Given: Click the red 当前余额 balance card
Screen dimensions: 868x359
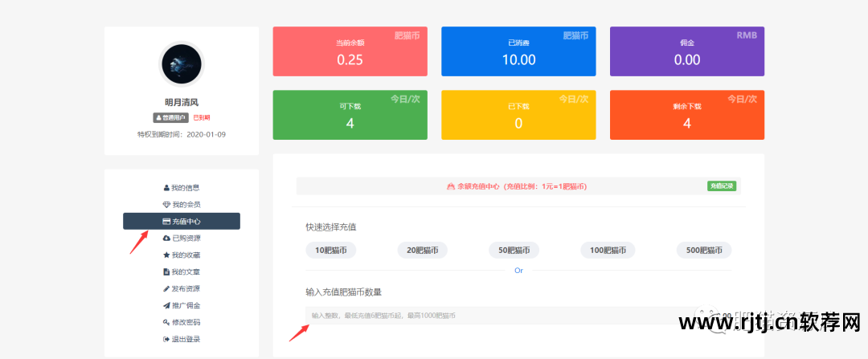Looking at the screenshot, I should click(x=350, y=51).
